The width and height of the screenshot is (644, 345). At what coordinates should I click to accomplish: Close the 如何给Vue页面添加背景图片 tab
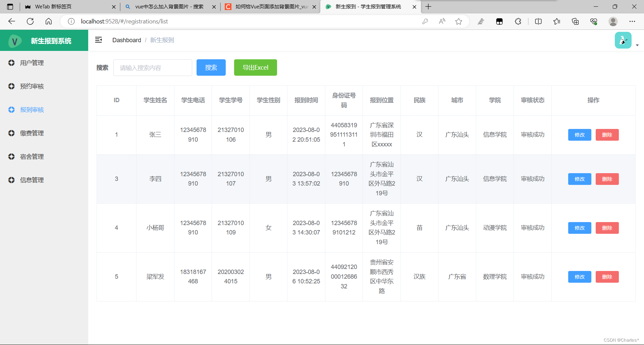(314, 7)
